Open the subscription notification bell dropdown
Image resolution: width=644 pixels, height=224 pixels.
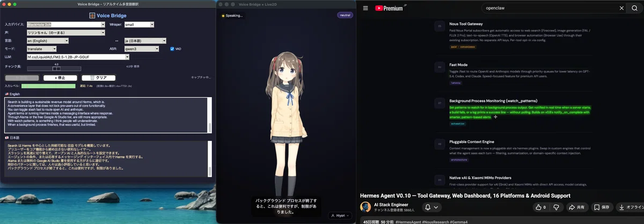[431, 207]
